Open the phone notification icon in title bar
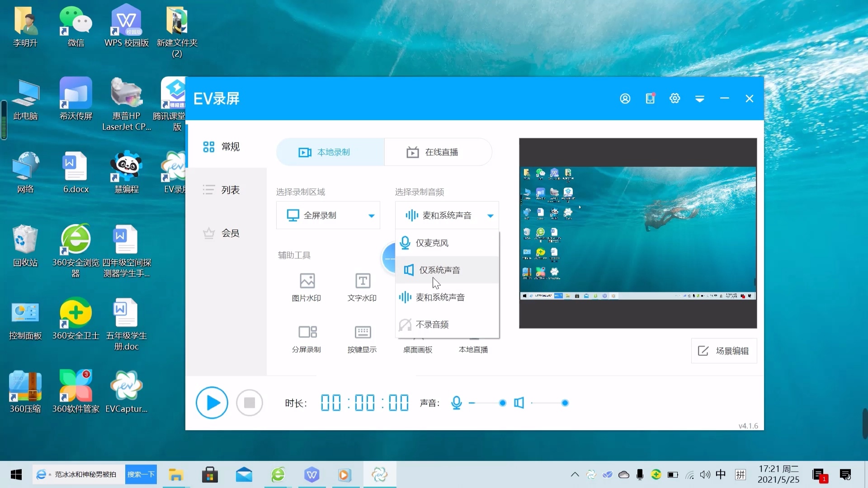The height and width of the screenshot is (488, 868). [x=650, y=99]
